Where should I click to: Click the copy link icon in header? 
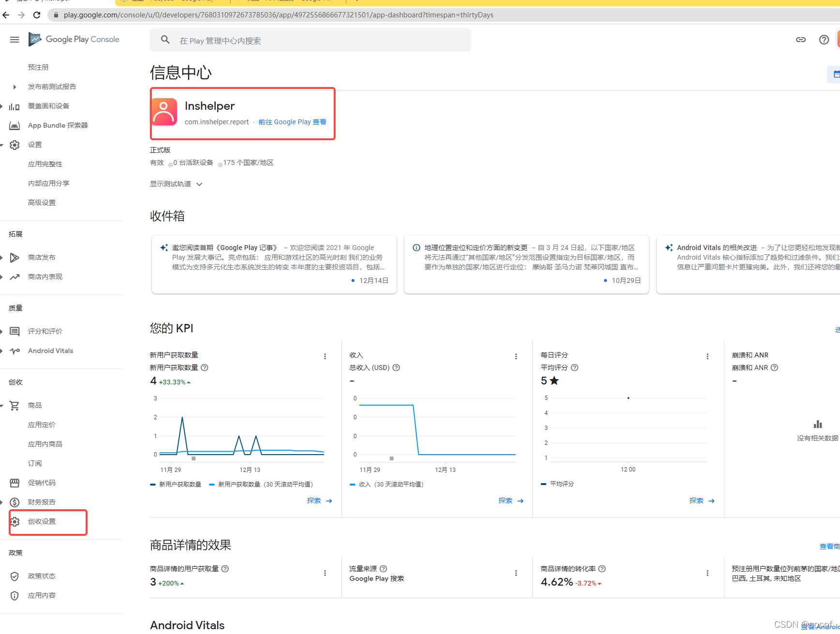click(801, 40)
